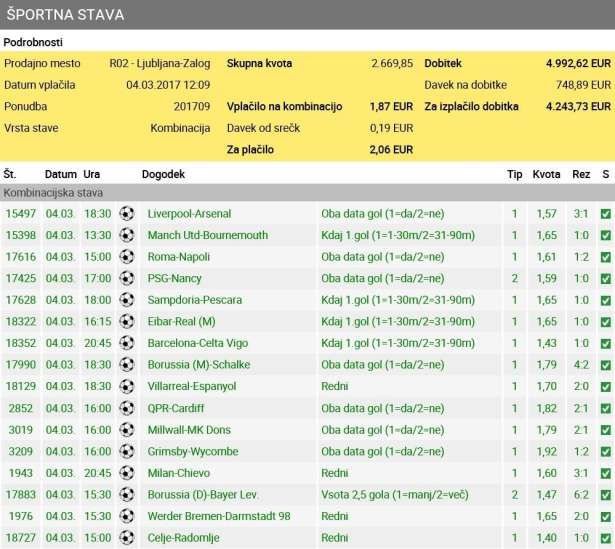Click the green status checkmark for Werder Bremen-Darmstadt 98

coord(606,516)
